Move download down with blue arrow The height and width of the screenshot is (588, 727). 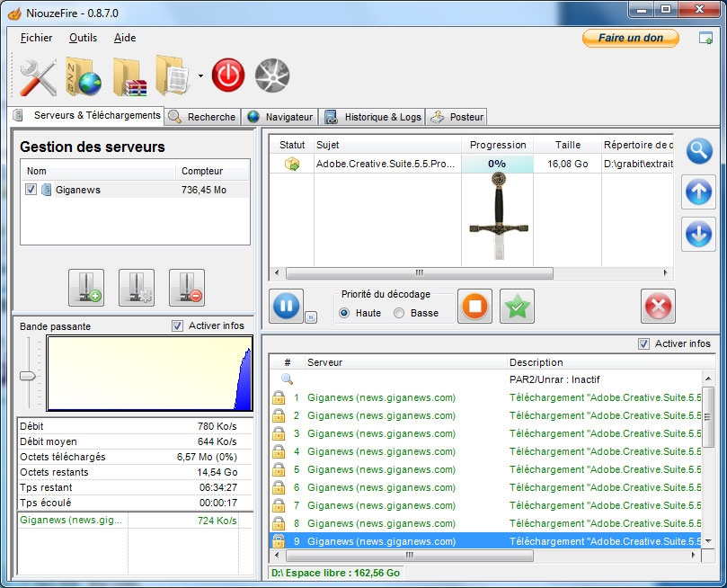coord(698,234)
